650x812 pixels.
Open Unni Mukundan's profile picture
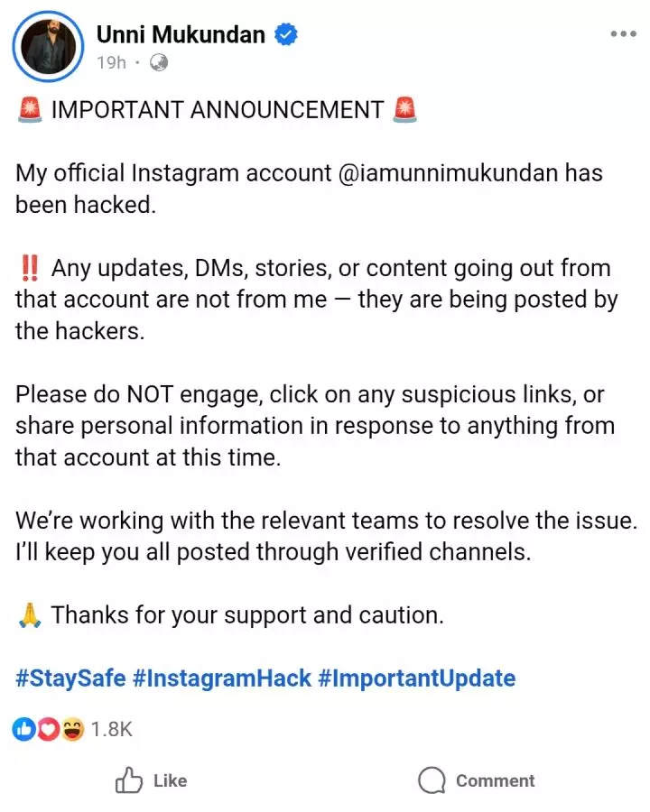[49, 46]
